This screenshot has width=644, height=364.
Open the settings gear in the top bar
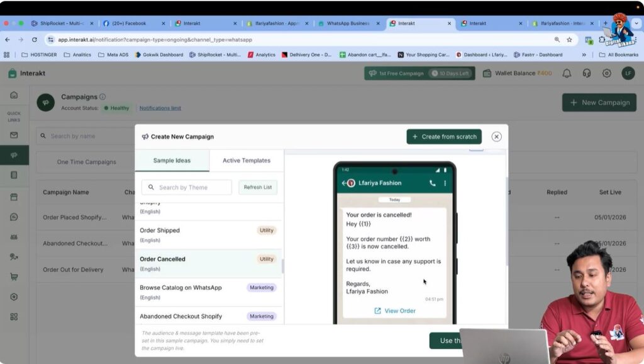coord(606,73)
